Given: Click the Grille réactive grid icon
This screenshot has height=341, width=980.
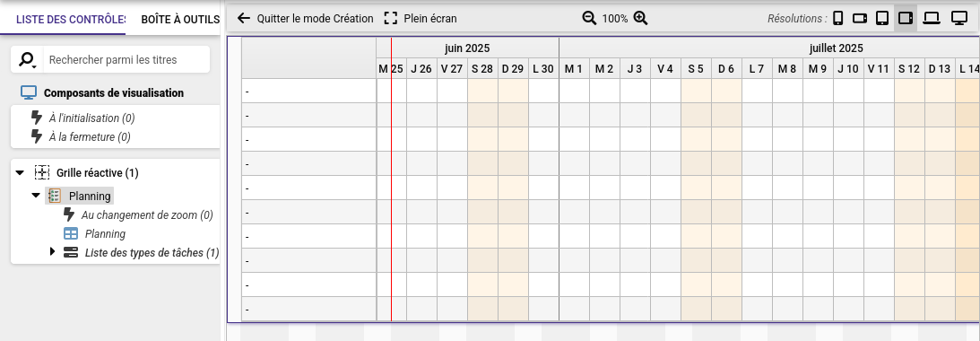Looking at the screenshot, I should [41, 172].
